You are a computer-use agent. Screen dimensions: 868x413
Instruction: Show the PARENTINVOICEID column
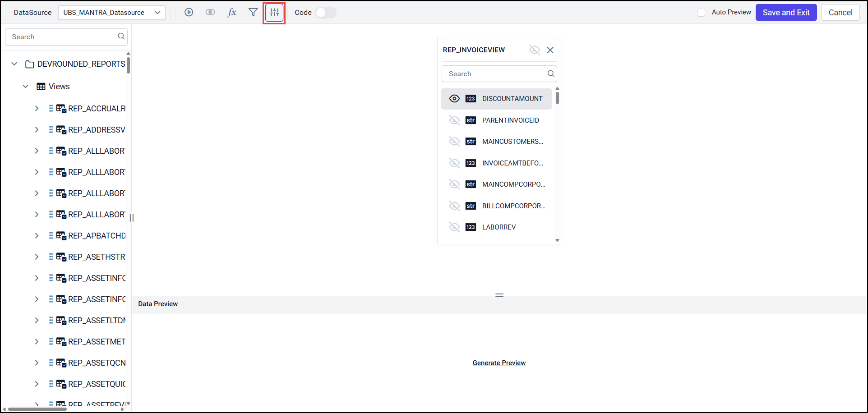[454, 120]
